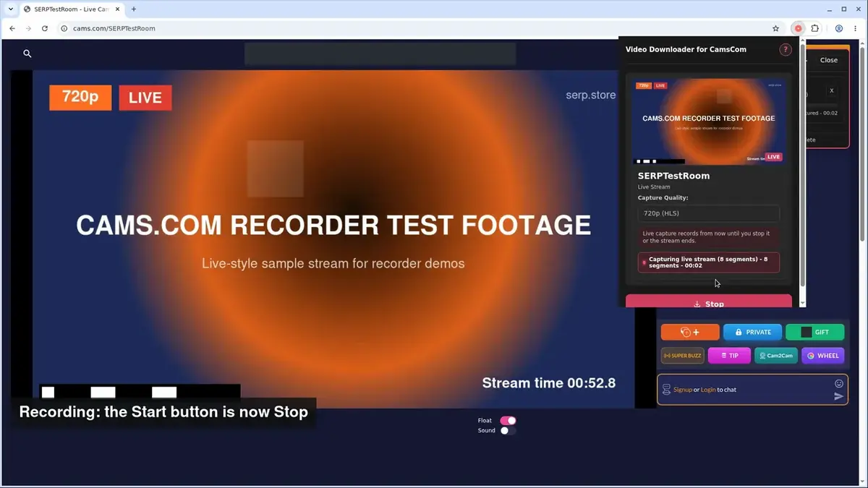Screen dimensions: 868x488
Task: Click the page vertical scrollbar
Action: (863, 145)
